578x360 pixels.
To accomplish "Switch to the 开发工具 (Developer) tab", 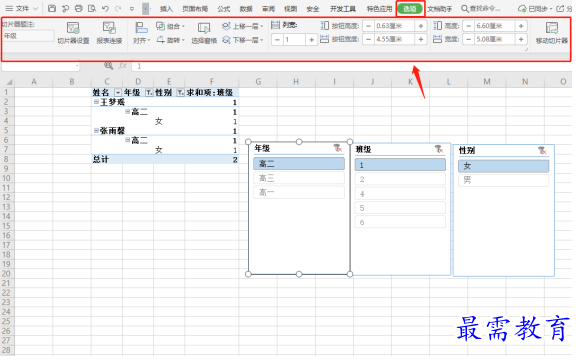I will 343,9.
